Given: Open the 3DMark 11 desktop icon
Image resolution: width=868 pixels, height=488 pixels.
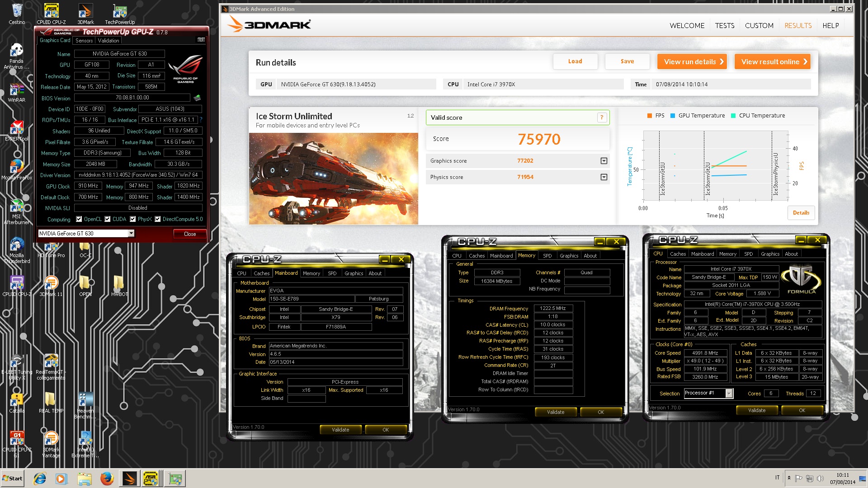Looking at the screenshot, I should (51, 286).
